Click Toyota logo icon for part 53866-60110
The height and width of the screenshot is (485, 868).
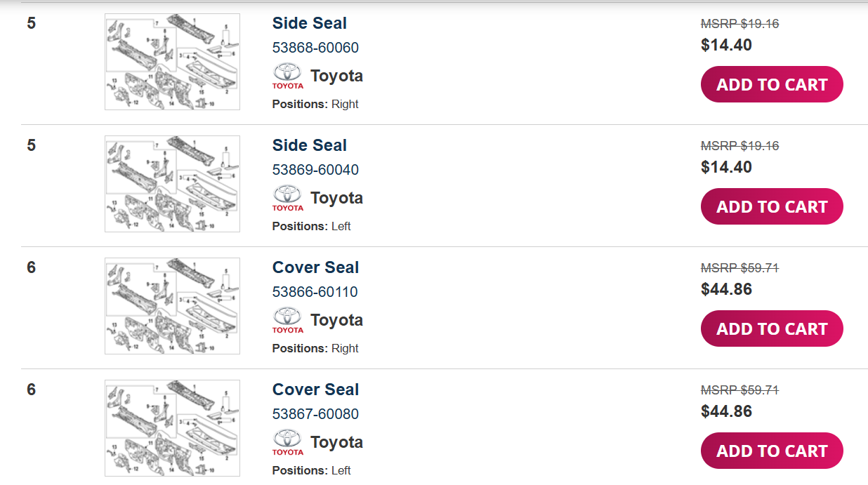pyautogui.click(x=288, y=320)
